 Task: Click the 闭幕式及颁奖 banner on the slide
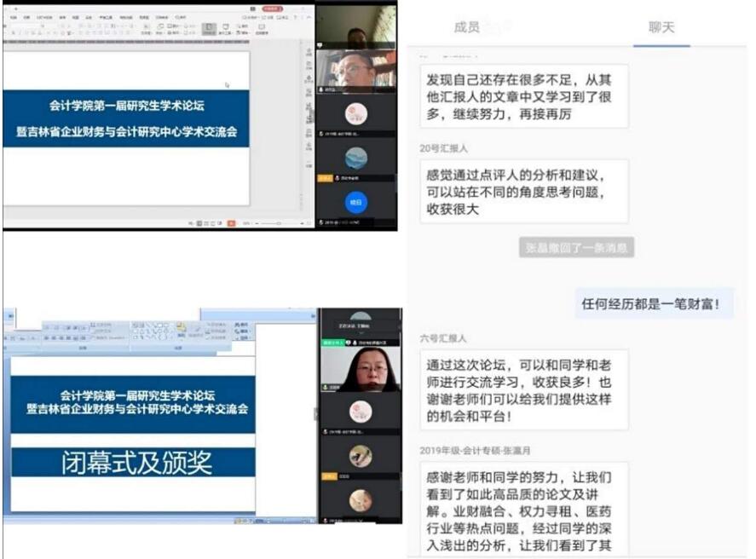[134, 463]
